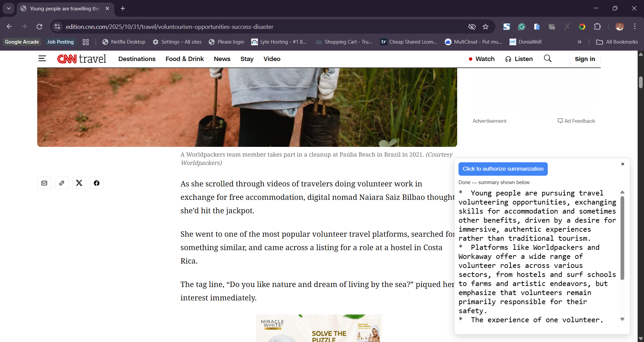Image resolution: width=644 pixels, height=342 pixels.
Task: Open All Bookmarks folder
Action: (x=617, y=42)
